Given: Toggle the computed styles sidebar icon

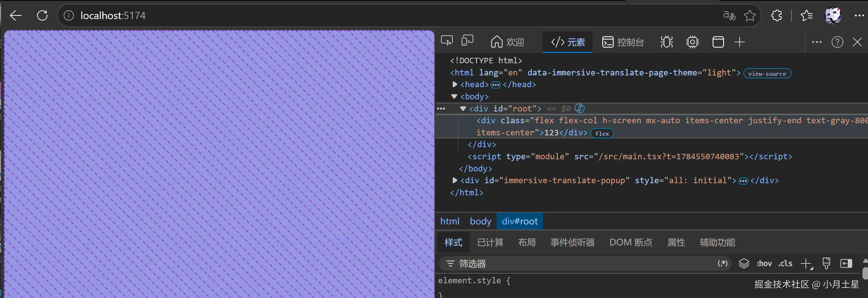Looking at the screenshot, I should tap(846, 263).
